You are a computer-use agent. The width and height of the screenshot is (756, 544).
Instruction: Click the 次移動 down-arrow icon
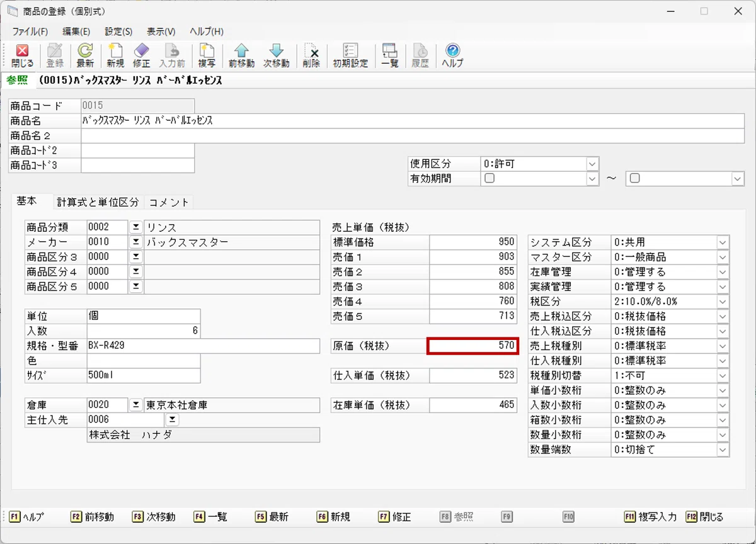click(x=276, y=56)
